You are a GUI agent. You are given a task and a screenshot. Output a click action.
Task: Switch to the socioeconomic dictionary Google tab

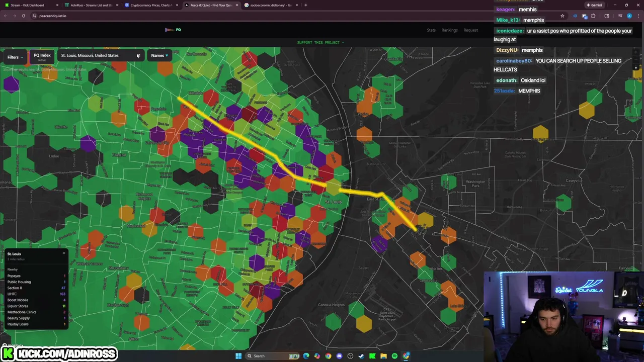[x=271, y=5]
